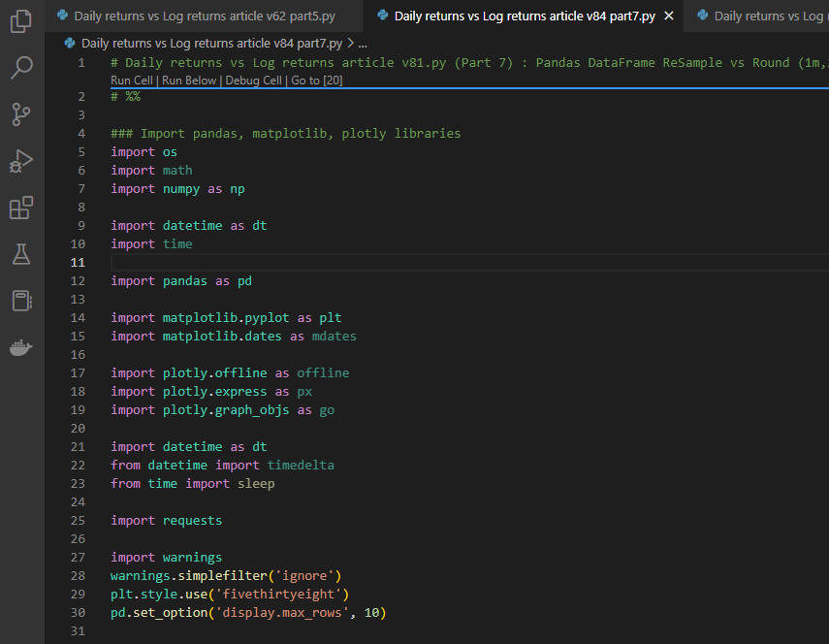Click the '### Import pandas' comment line
The image size is (829, 644).
[x=285, y=133]
